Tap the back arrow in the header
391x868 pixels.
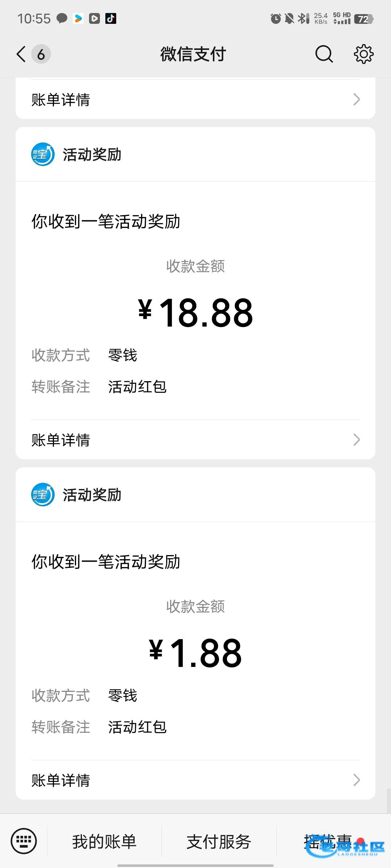pos(21,54)
